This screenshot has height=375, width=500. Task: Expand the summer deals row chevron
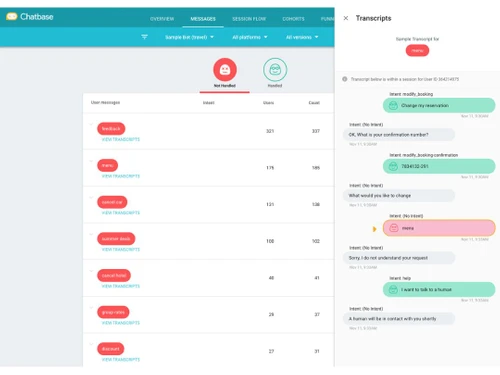[x=91, y=234]
